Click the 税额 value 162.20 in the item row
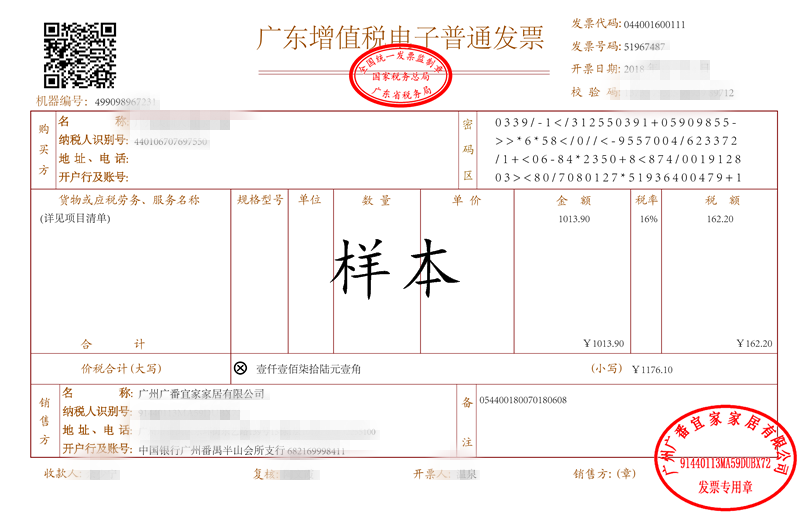The image size is (800, 517). [720, 219]
